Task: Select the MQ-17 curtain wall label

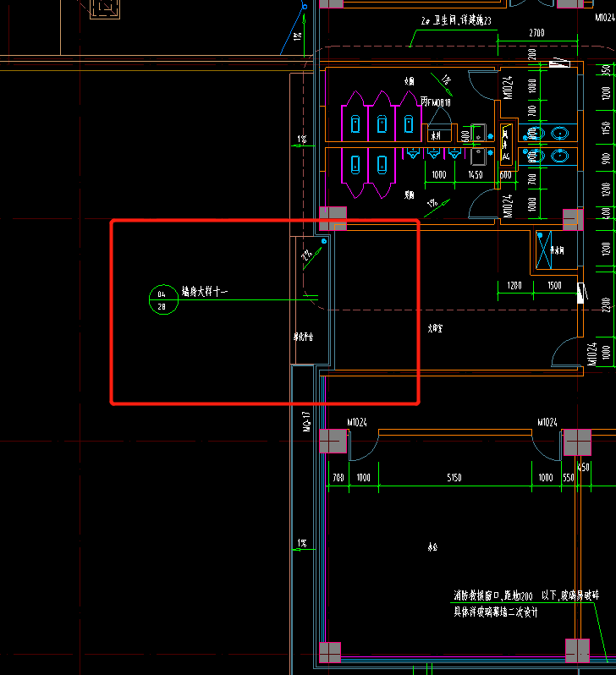Action: pos(306,421)
